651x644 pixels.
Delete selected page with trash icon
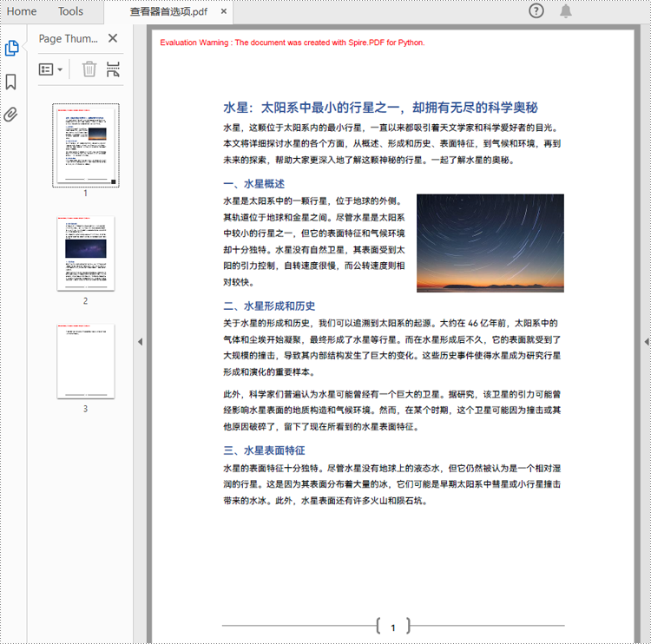pos(89,69)
